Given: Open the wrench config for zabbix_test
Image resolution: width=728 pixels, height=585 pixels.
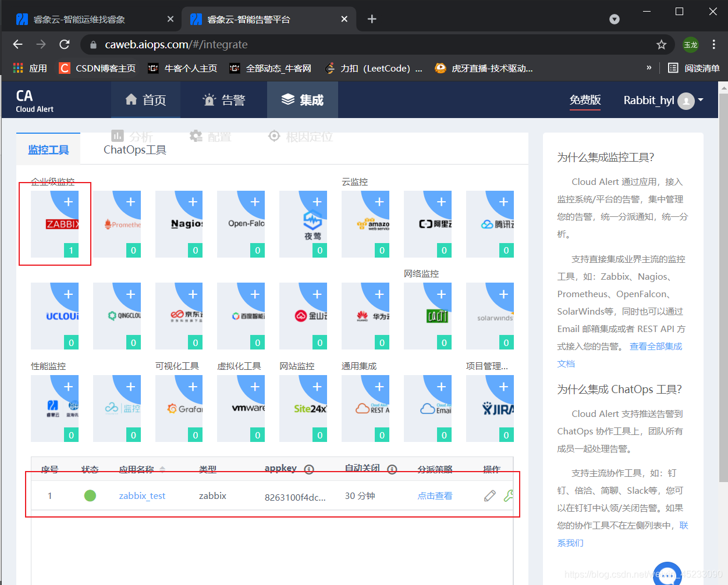Looking at the screenshot, I should pyautogui.click(x=509, y=495).
